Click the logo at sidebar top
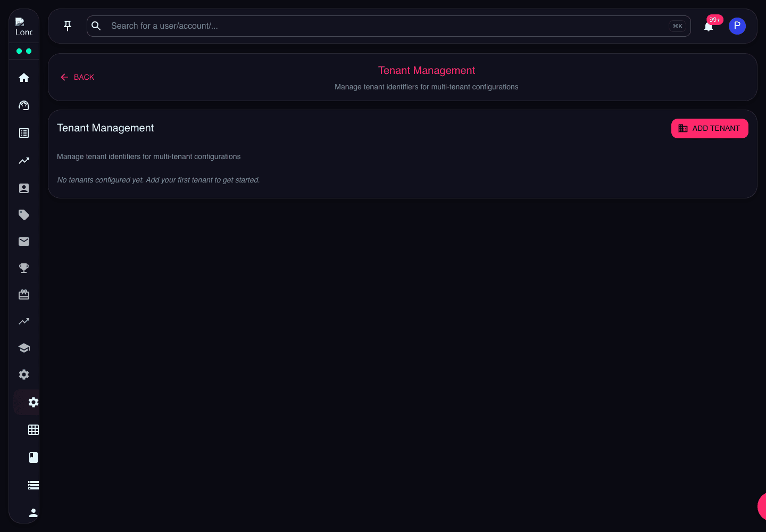766x532 pixels. pos(24,26)
